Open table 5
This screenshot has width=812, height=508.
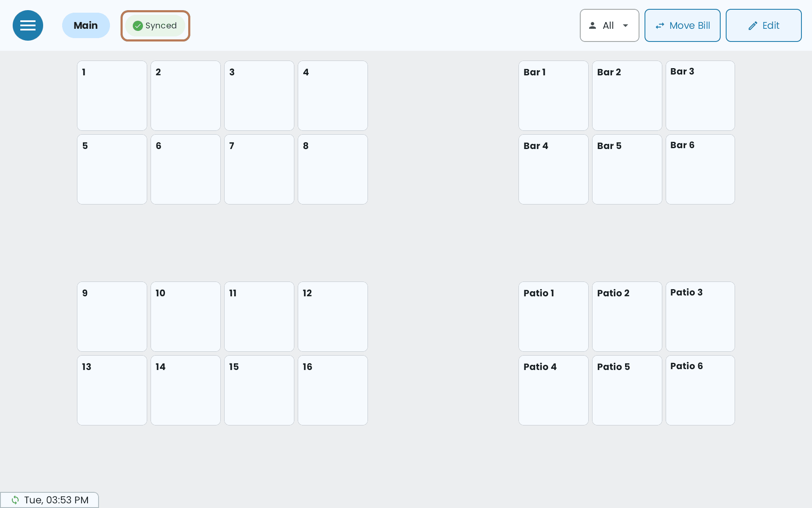coord(112,169)
